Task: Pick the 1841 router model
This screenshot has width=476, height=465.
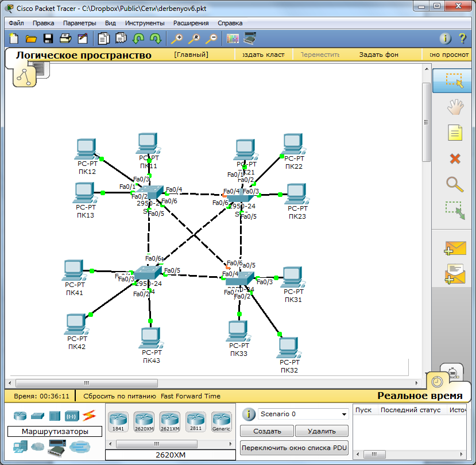Action: pyautogui.click(x=118, y=422)
